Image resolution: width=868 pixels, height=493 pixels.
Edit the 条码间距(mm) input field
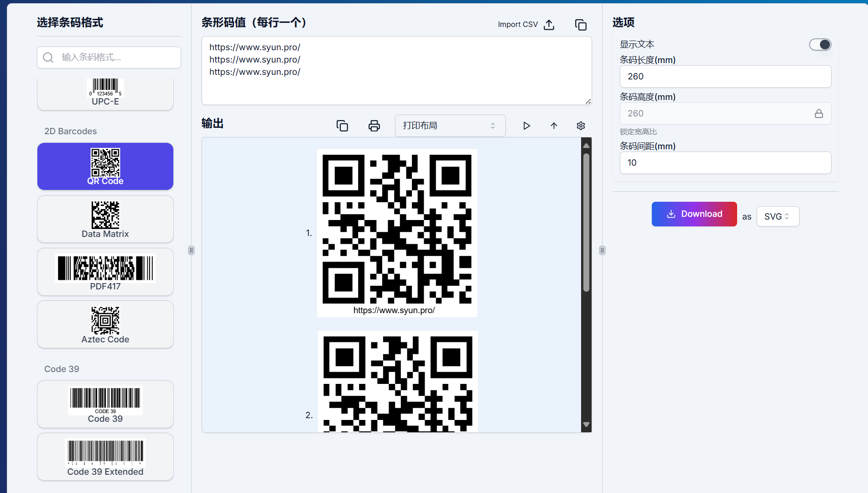coord(725,163)
